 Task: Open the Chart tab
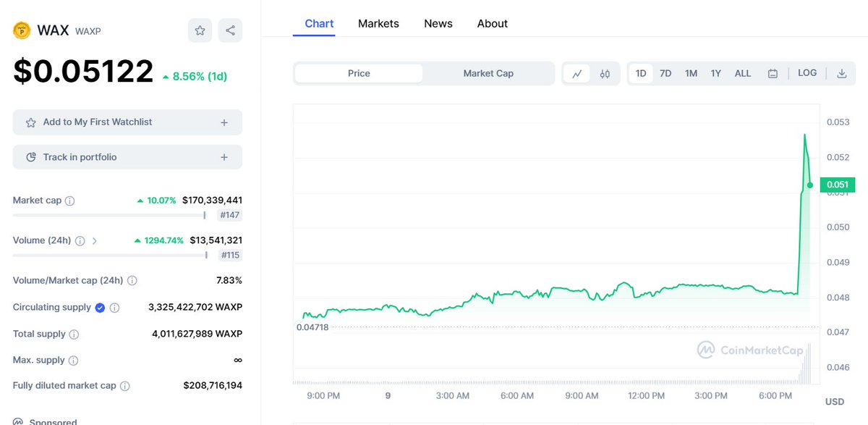[319, 23]
